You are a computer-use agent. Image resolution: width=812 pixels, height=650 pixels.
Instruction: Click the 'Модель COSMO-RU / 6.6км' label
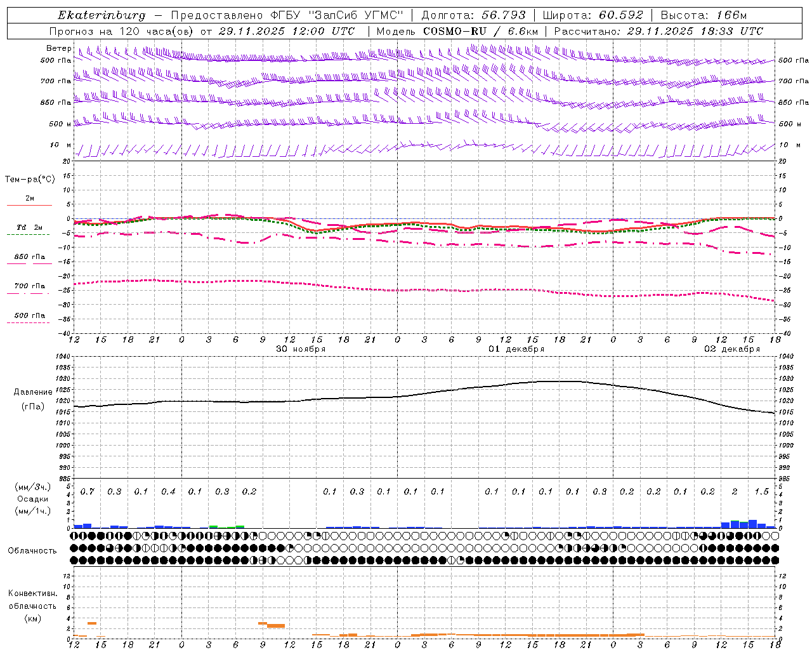tap(457, 31)
